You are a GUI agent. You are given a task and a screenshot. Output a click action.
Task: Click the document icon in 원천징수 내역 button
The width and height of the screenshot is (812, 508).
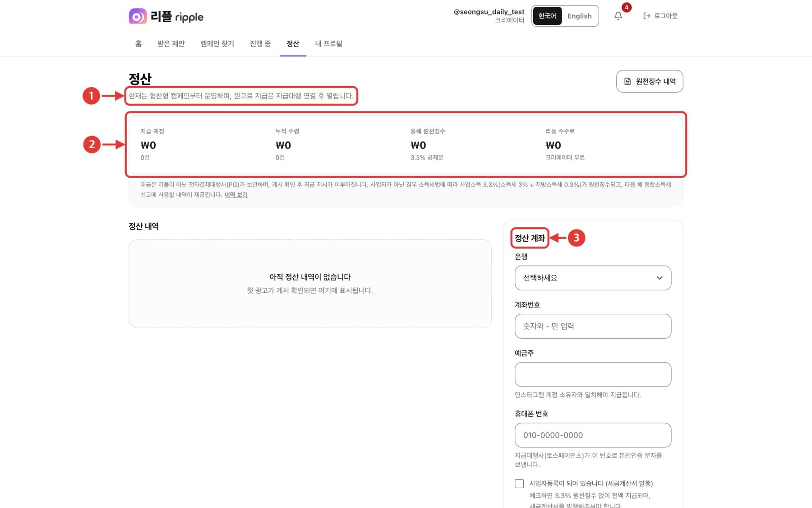coord(627,81)
